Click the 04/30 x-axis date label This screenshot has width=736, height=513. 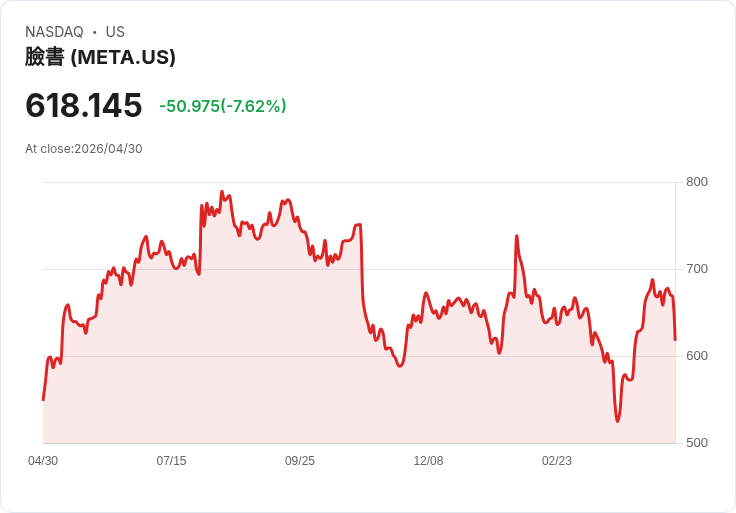coord(43,461)
